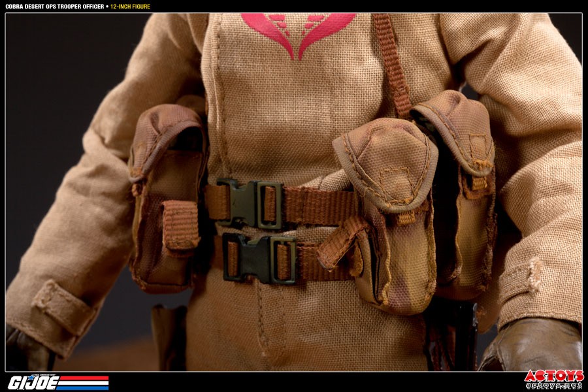
Task: Click the sleeve cuff strap near the dark glove
Action: (65, 306)
